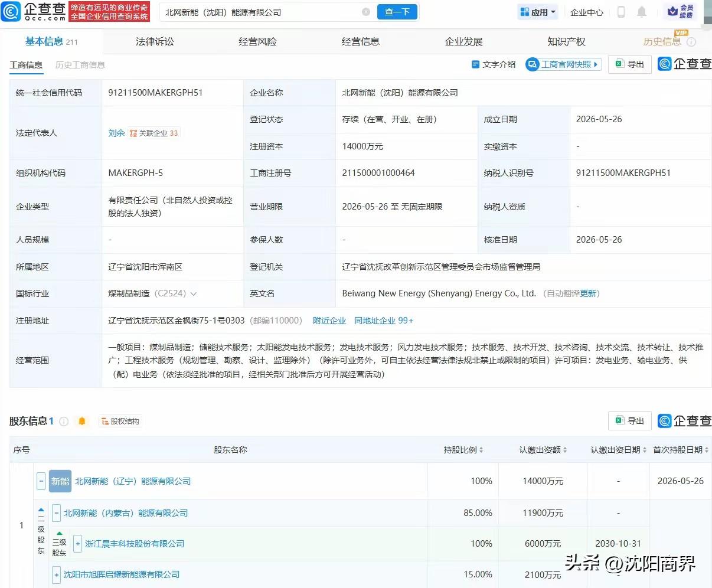Open the 附近企业 link
This screenshot has height=588, width=712.
(329, 321)
